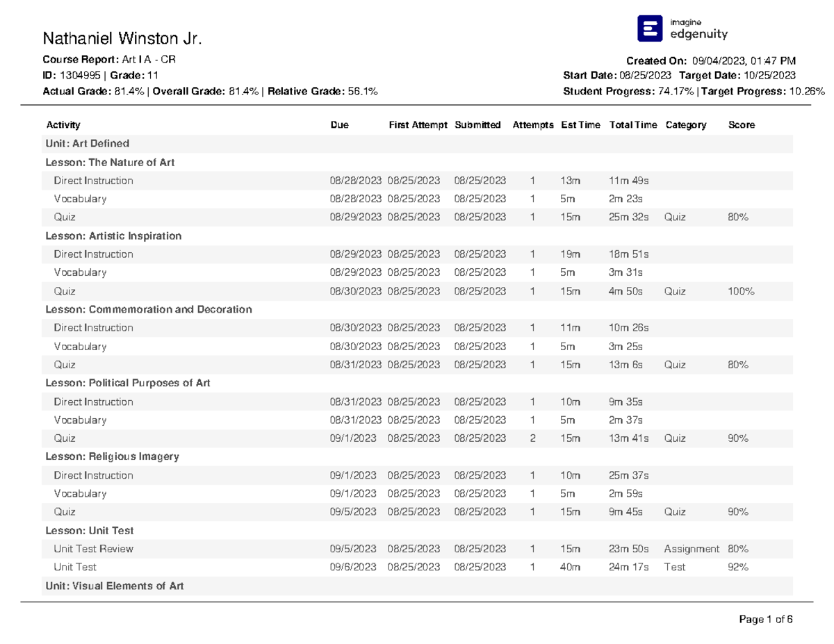Select the Lesson: Religious Imagery heading
Viewport: 834px width, 644px height.
pos(113,456)
